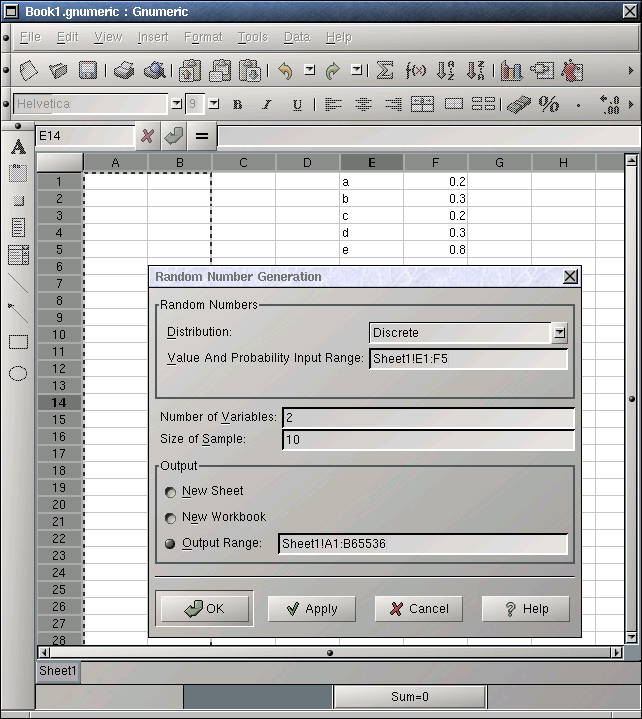Open the Distribution dropdown list
The image size is (642, 719).
[x=559, y=333]
